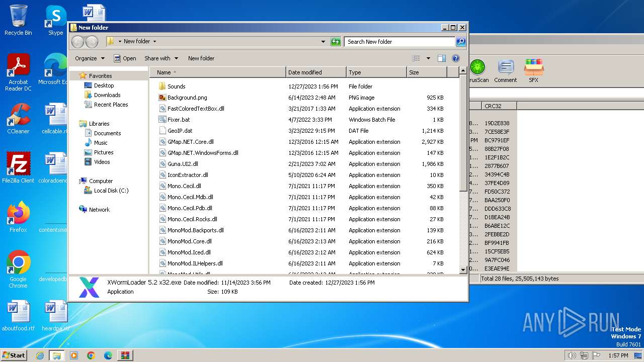Open the view options dropdown arrow
This screenshot has height=362, width=644.
[428, 58]
